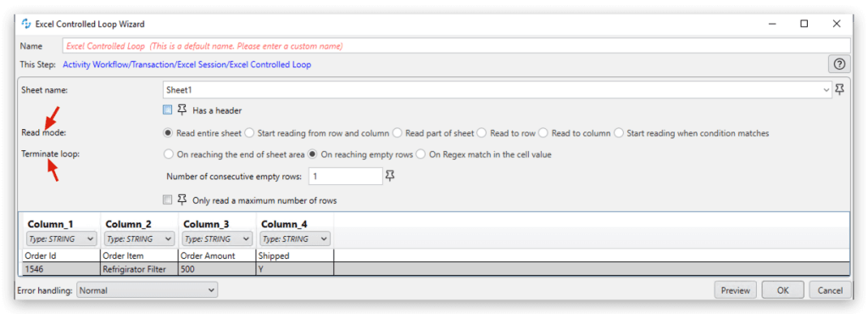Click the help question mark icon
The height and width of the screenshot is (314, 868).
click(x=839, y=64)
